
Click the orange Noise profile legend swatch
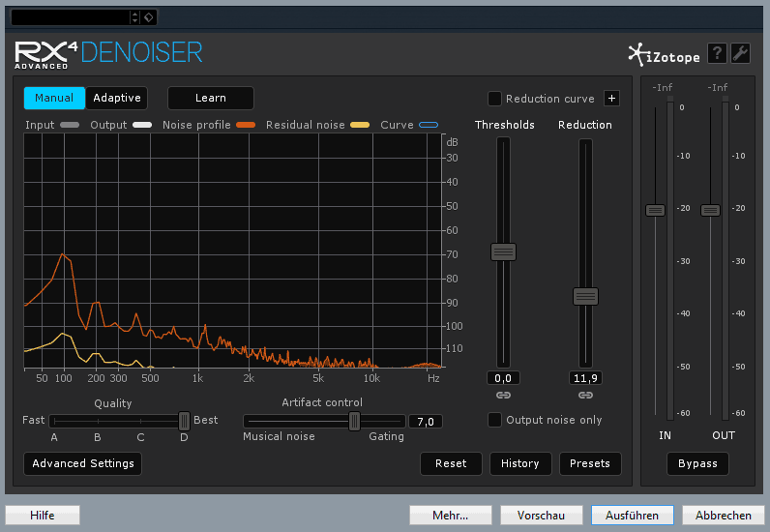[245, 125]
